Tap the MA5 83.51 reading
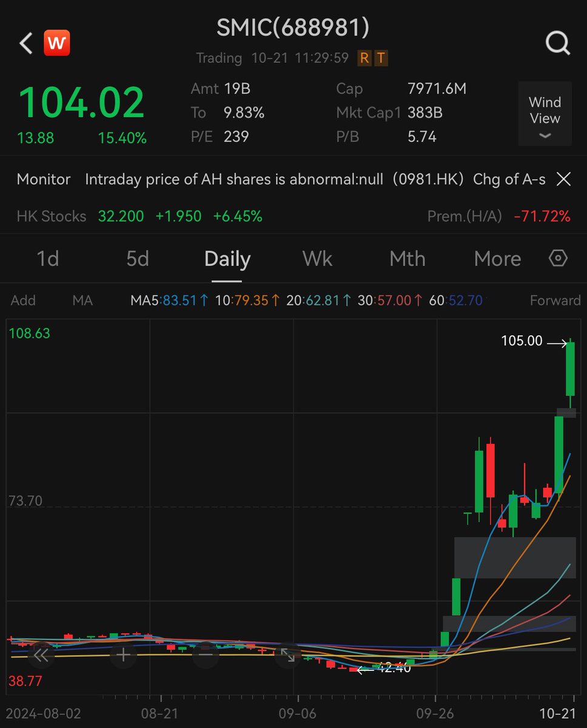This screenshot has width=587, height=728. tap(170, 300)
